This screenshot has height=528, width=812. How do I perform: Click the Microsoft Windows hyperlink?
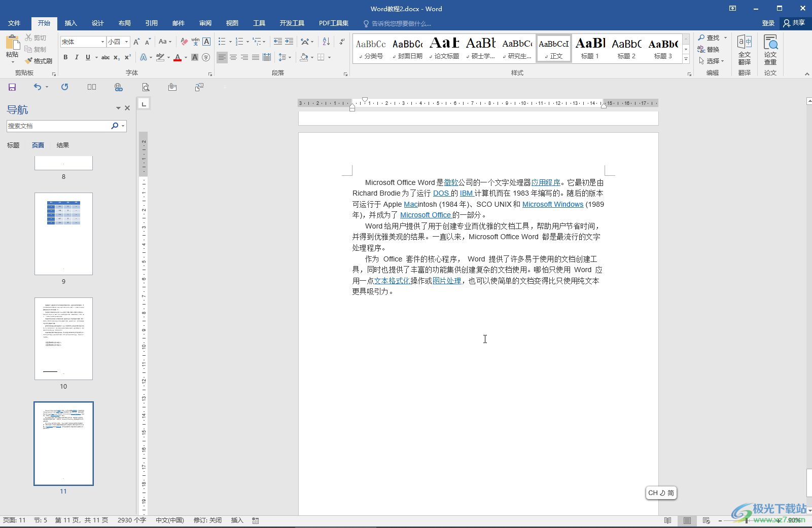coord(553,204)
